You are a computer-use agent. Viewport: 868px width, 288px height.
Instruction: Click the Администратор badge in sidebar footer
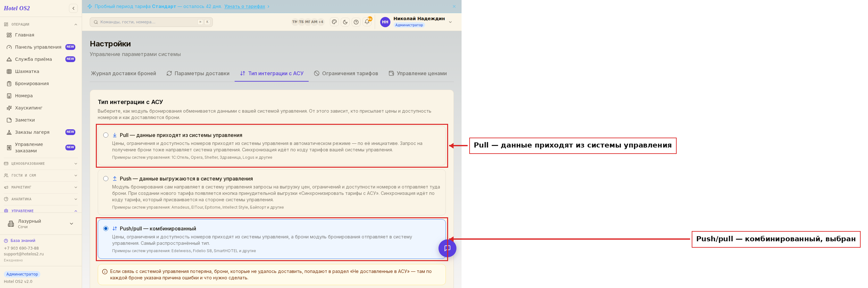click(x=22, y=274)
